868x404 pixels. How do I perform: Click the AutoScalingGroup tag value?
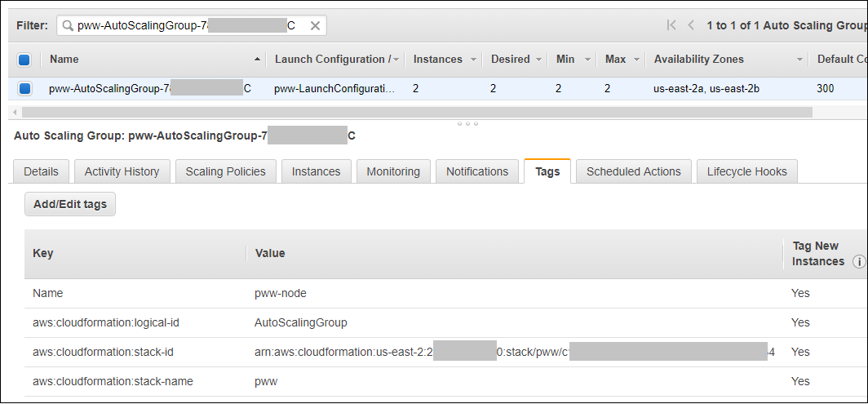coord(300,322)
